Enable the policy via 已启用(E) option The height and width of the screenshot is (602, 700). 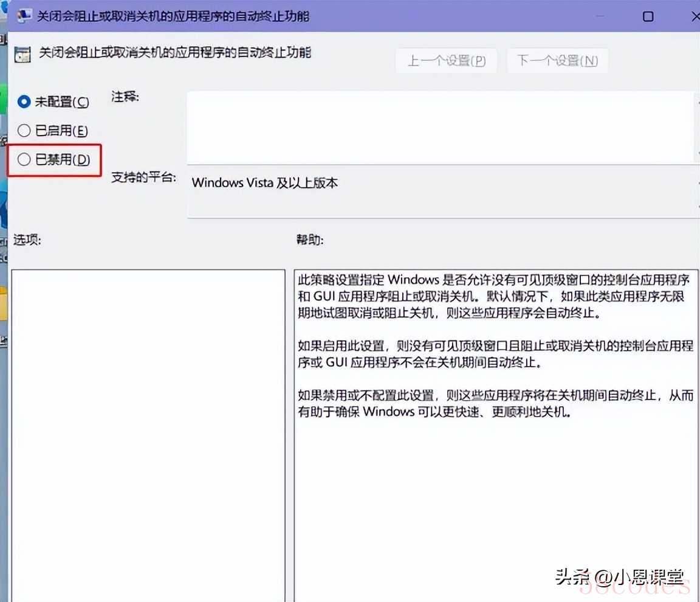(24, 130)
